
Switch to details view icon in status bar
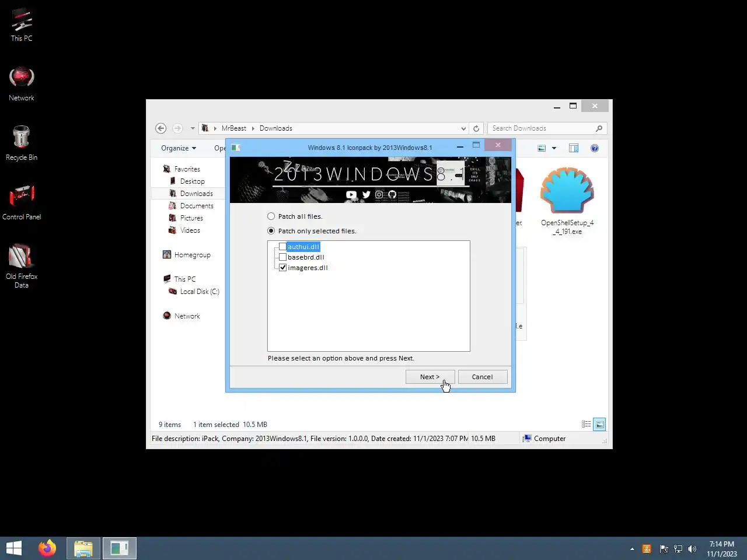(x=587, y=425)
